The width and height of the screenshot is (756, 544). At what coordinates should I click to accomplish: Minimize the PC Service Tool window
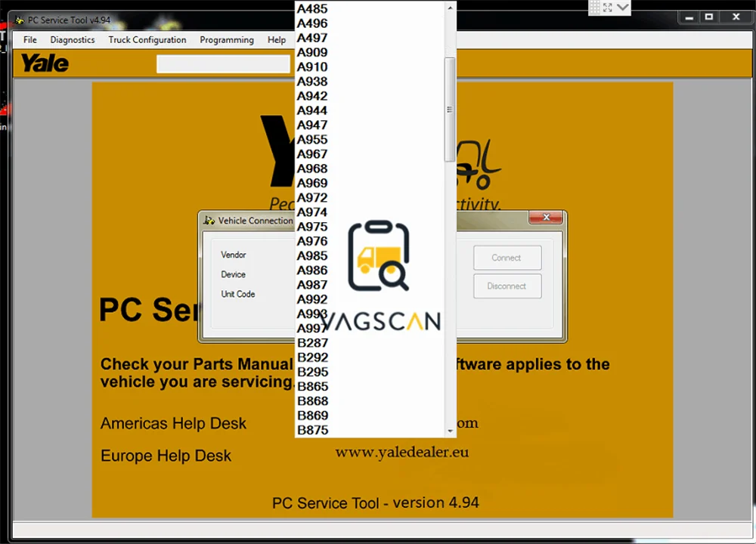click(689, 17)
